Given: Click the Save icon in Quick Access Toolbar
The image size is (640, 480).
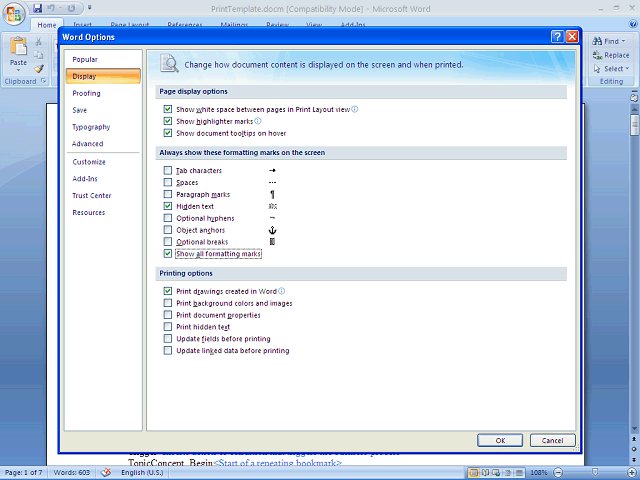Looking at the screenshot, I should (x=38, y=8).
